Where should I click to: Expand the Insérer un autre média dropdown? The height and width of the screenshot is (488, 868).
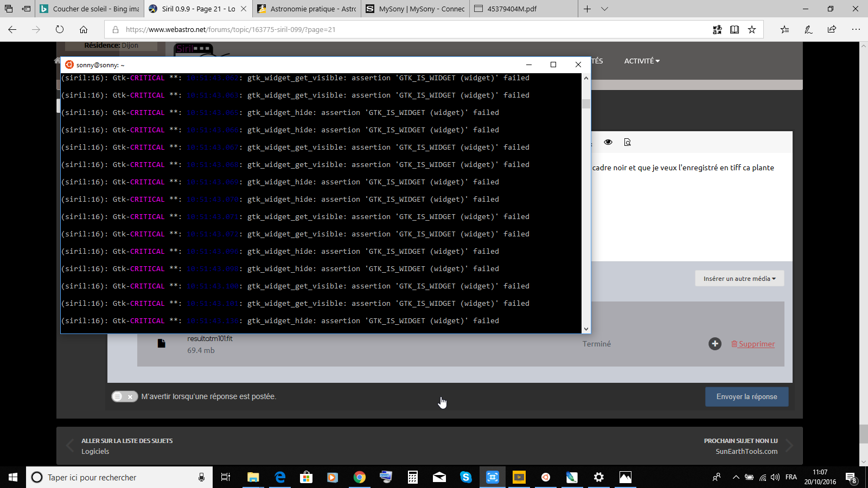point(739,279)
